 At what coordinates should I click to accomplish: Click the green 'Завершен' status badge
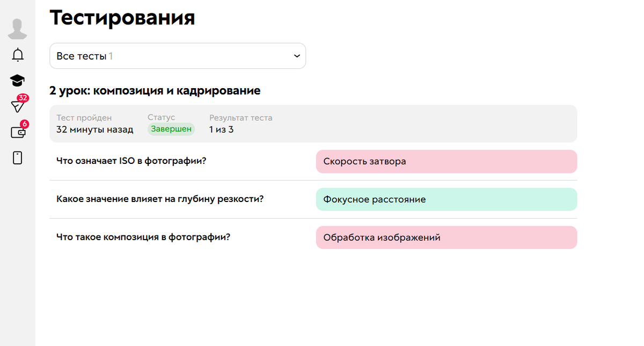(x=171, y=128)
